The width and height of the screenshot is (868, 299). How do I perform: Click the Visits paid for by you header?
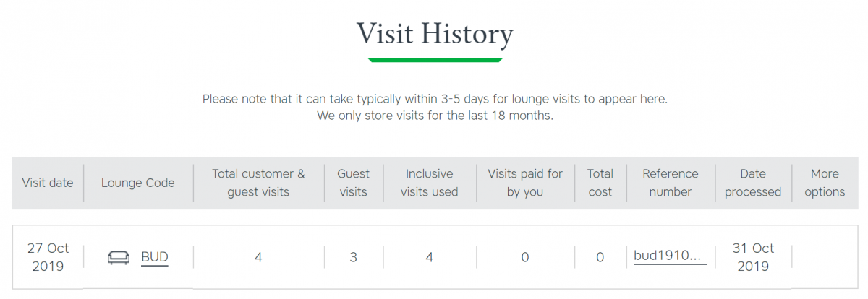pos(525,183)
